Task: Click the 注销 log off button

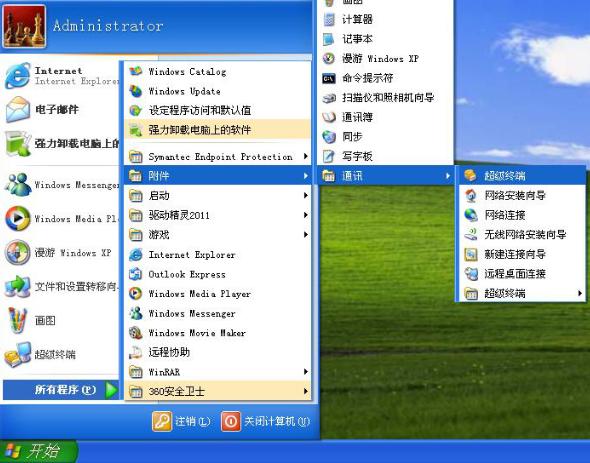Action: [x=181, y=421]
